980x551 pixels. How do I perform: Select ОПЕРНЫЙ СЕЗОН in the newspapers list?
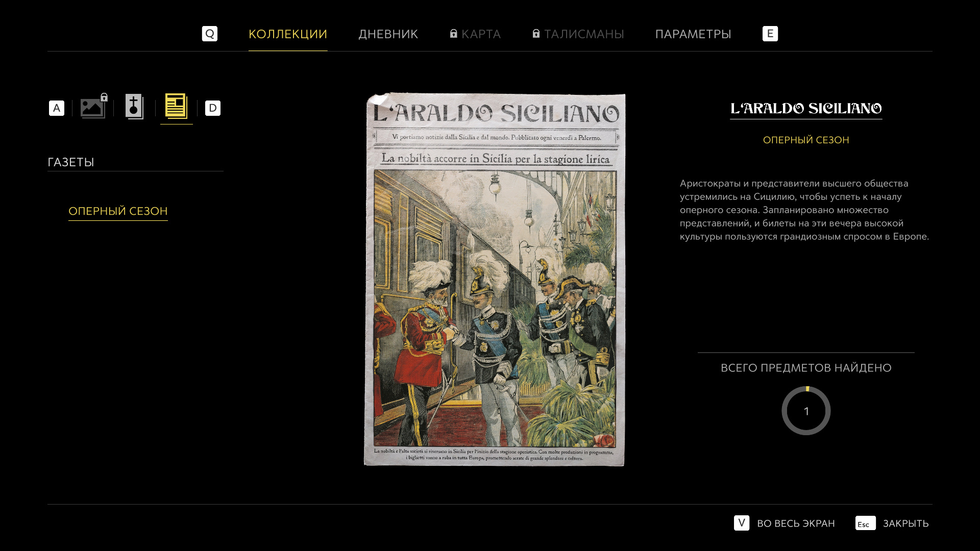click(x=118, y=211)
